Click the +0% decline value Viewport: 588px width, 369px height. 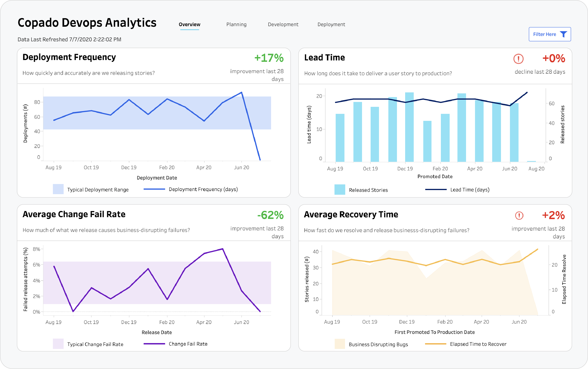554,58
